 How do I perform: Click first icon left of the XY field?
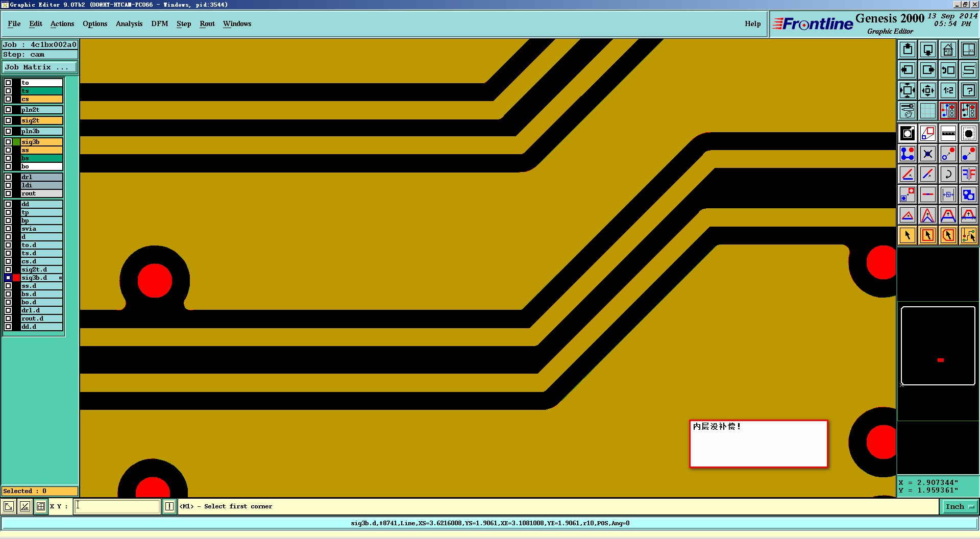[9, 506]
